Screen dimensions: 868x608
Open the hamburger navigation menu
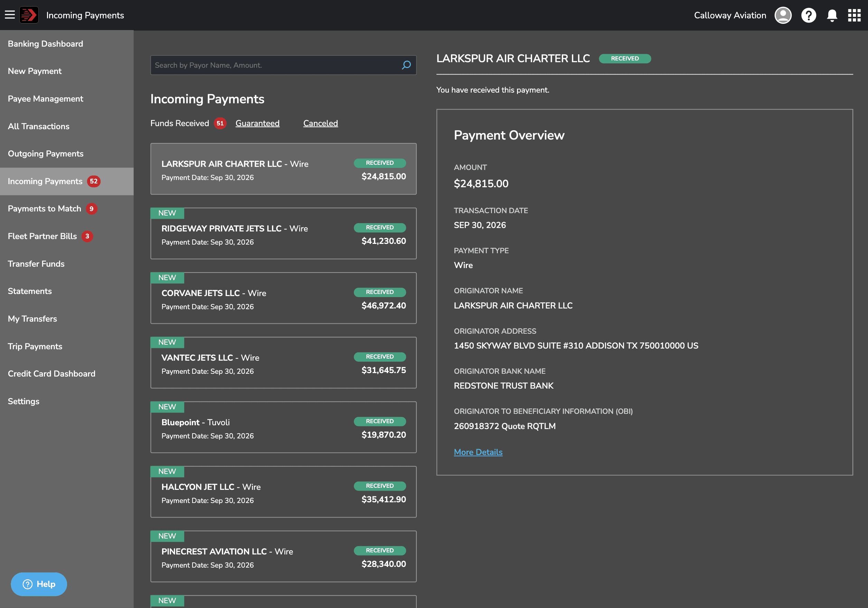tap(10, 15)
